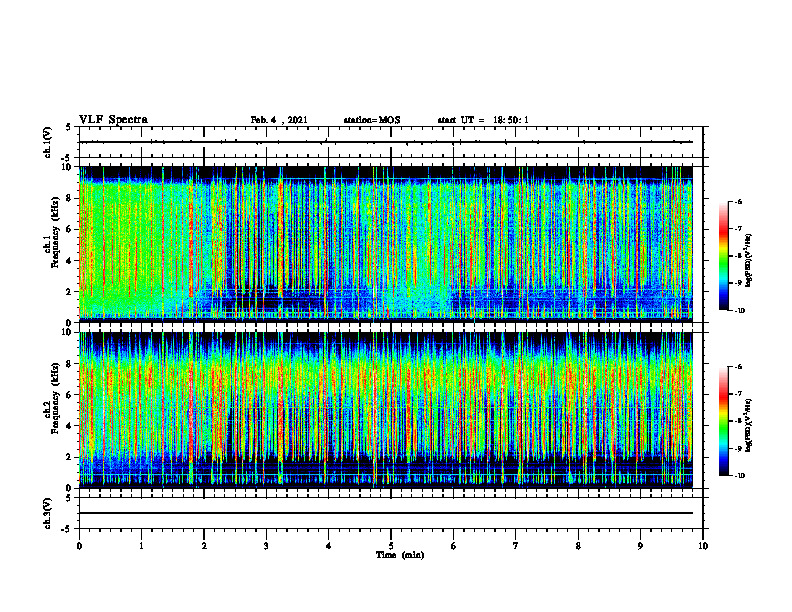Click the ch.1 spectrogram panel
The width and height of the screenshot is (792, 612).
(386, 244)
